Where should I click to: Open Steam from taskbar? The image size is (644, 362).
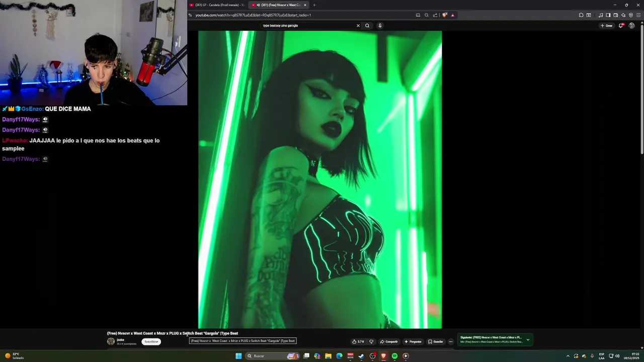coord(361,356)
